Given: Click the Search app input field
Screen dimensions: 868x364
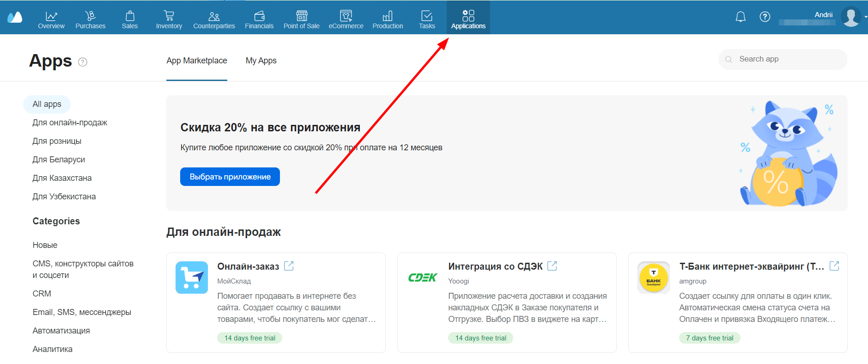Looking at the screenshot, I should pos(785,59).
